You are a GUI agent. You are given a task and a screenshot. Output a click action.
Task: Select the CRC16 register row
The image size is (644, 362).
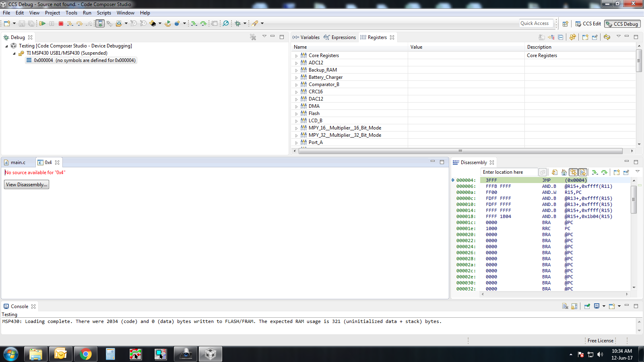coord(463,92)
